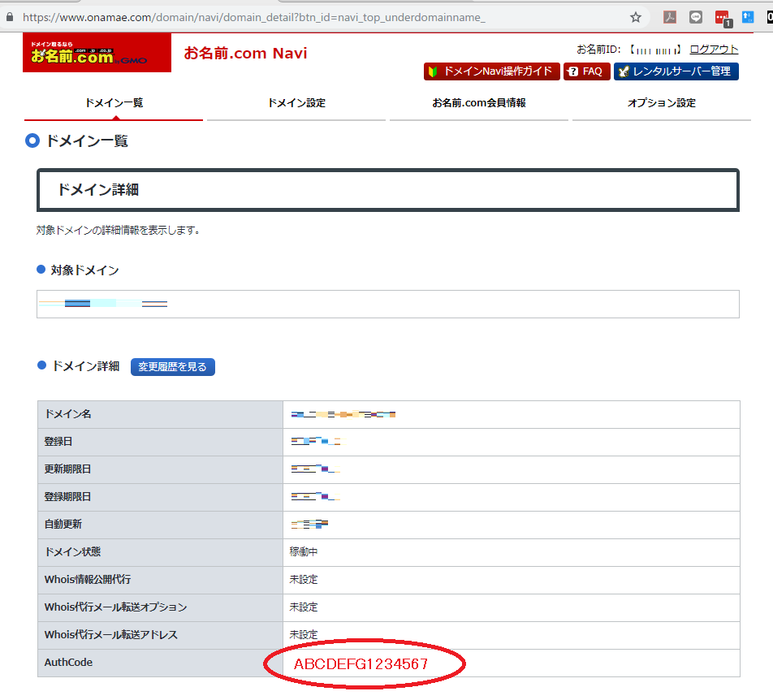
Task: Select the ドメイン一覧 tab
Action: click(114, 103)
